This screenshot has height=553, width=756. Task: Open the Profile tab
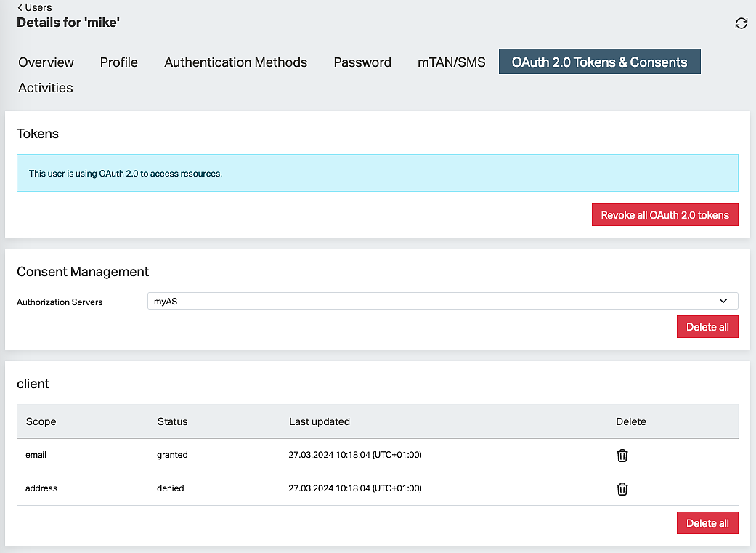pyautogui.click(x=119, y=62)
